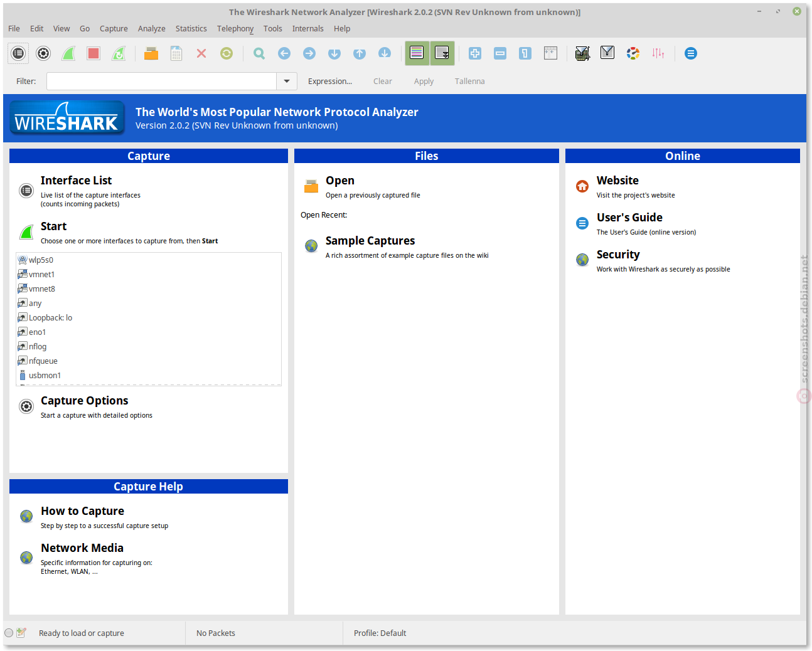The width and height of the screenshot is (812, 651).
Task: Click Open previously captured file link
Action: click(x=340, y=181)
